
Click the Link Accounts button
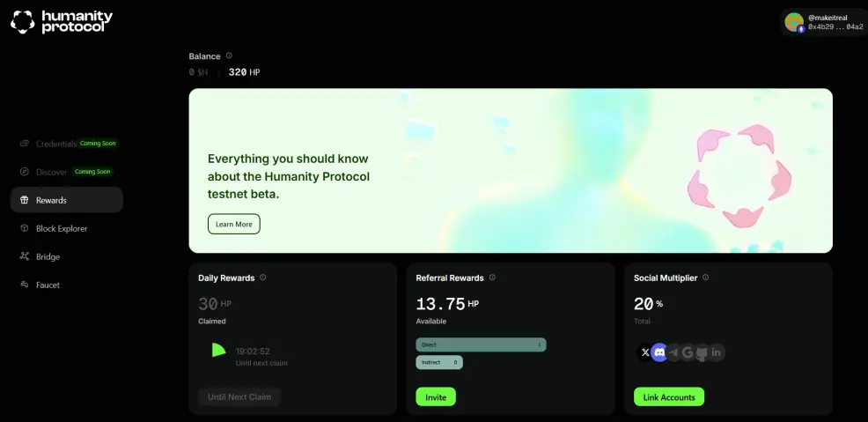point(669,397)
